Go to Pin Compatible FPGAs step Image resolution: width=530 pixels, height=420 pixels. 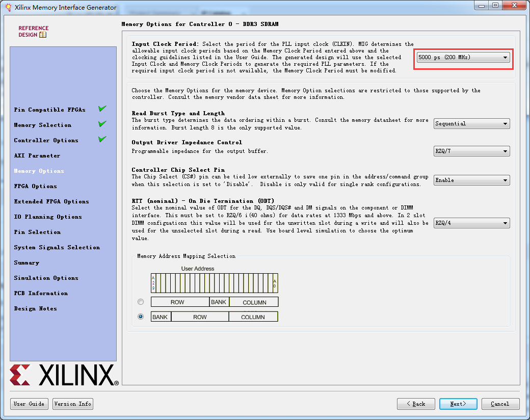tap(50, 110)
